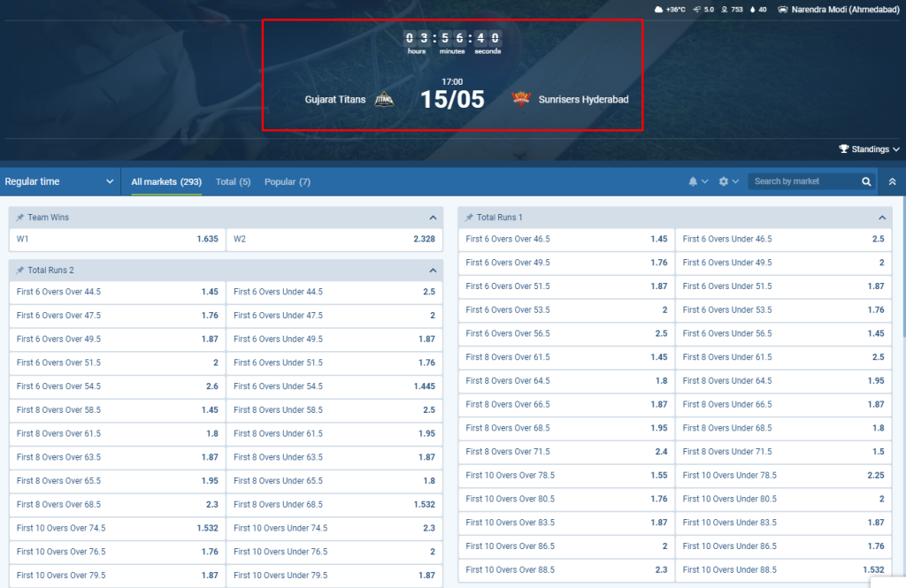The image size is (906, 588).
Task: Open the market settings gear icon
Action: click(724, 181)
